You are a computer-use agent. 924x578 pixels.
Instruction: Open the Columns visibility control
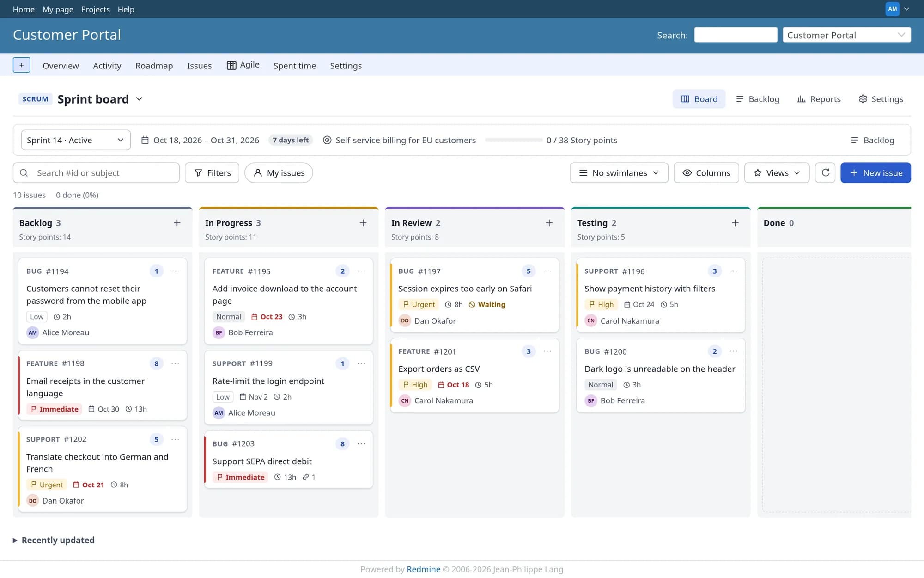706,172
